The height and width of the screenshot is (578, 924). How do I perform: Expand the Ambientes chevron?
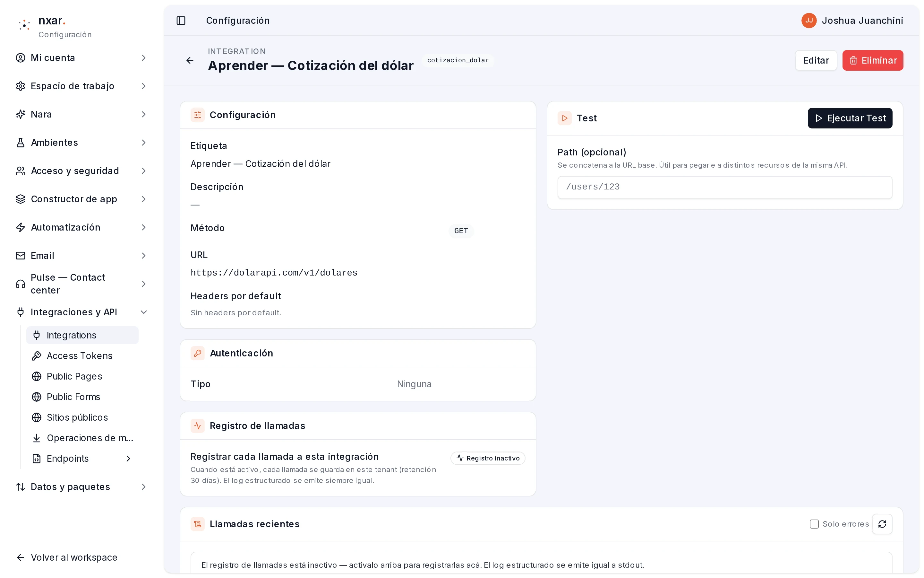143,143
